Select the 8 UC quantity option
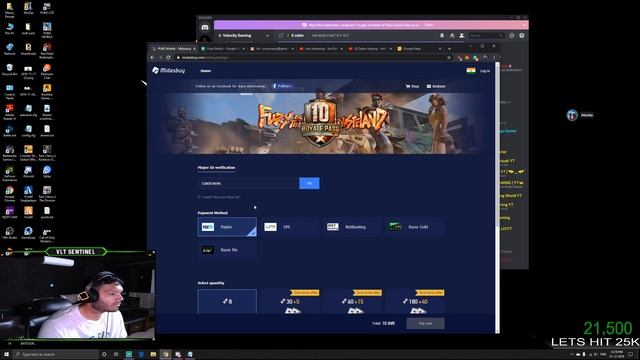The height and width of the screenshot is (360, 640). click(x=227, y=302)
